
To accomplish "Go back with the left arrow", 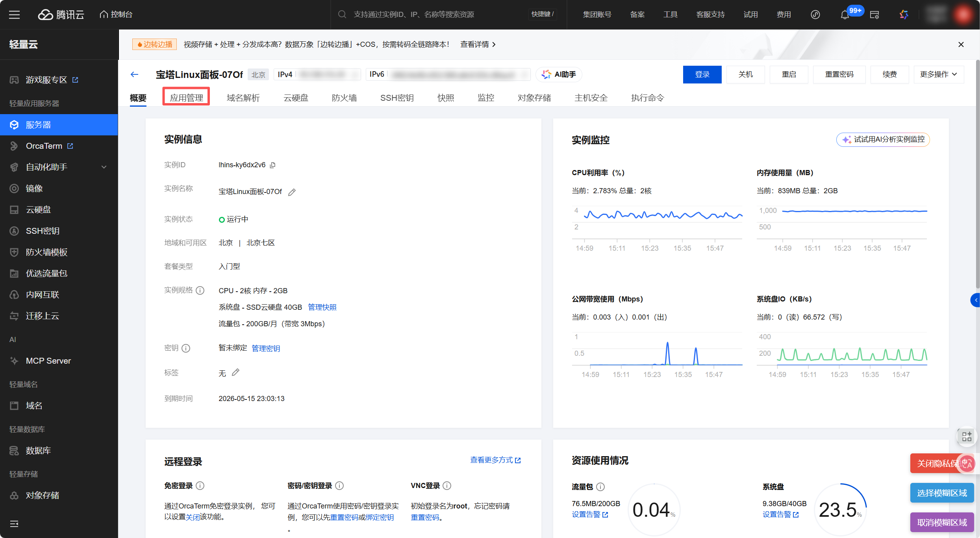I will [x=134, y=74].
